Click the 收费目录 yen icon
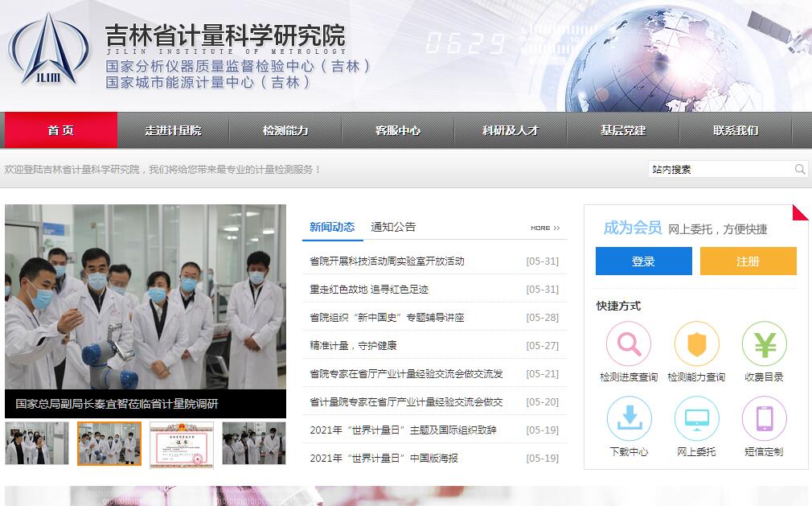Viewport: 812px width, 506px height. [764, 344]
